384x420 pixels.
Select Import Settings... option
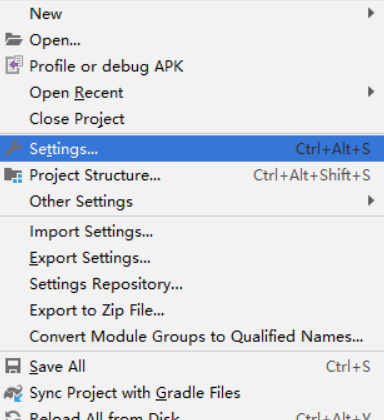[x=192, y=231]
